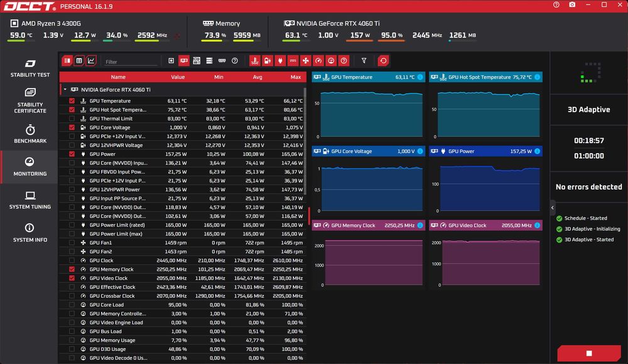Screen dimensions: 628x364
Task: Open info for GPU Power graph
Action: pyautogui.click(x=538, y=151)
